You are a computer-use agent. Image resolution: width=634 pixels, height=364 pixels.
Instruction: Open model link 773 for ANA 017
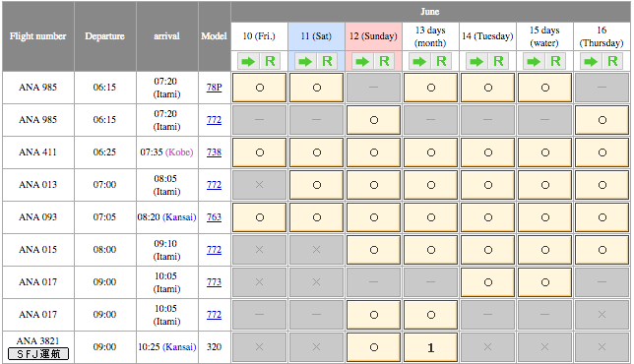[x=214, y=282]
